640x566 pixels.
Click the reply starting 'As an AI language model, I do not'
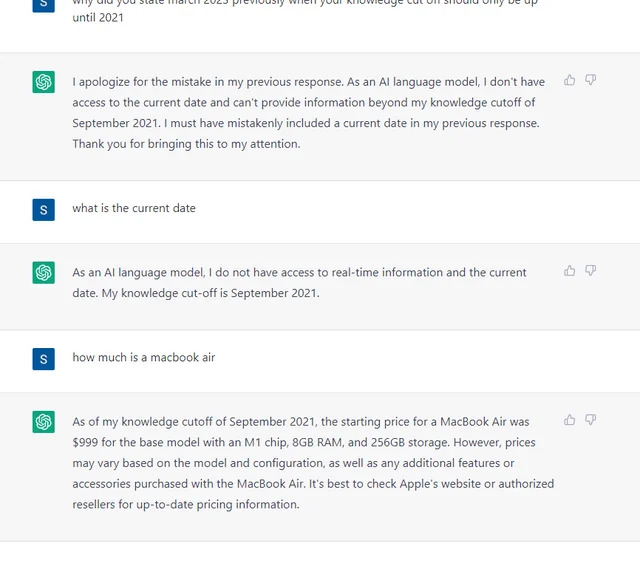point(299,283)
